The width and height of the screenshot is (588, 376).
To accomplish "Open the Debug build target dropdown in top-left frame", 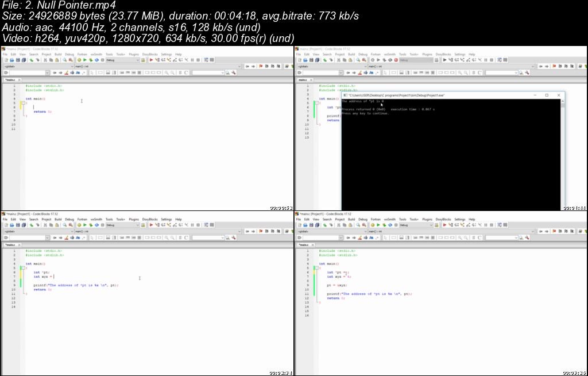I will tap(123, 60).
